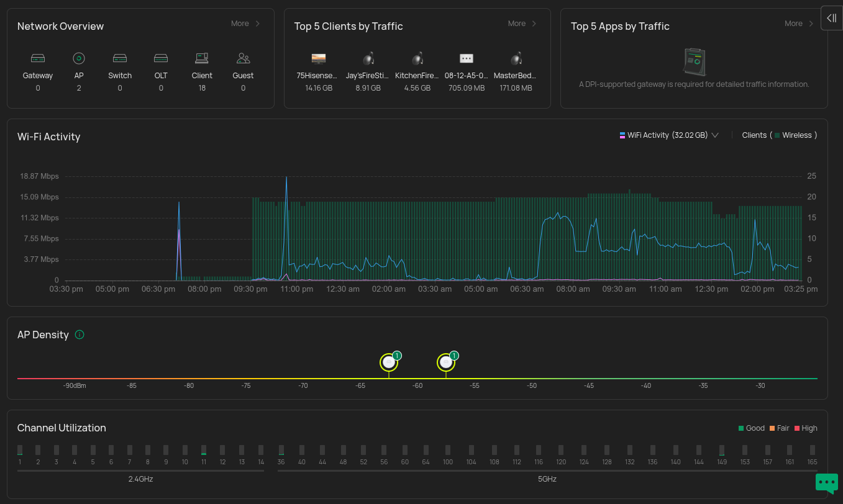Viewport: 843px width, 504px height.
Task: Toggle the High utilization legend
Action: tap(805, 428)
